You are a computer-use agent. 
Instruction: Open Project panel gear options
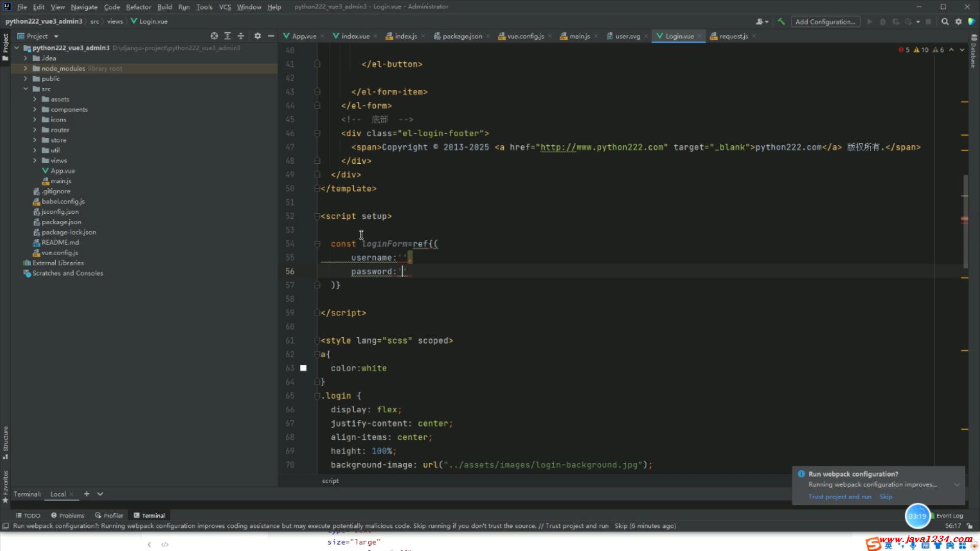258,36
